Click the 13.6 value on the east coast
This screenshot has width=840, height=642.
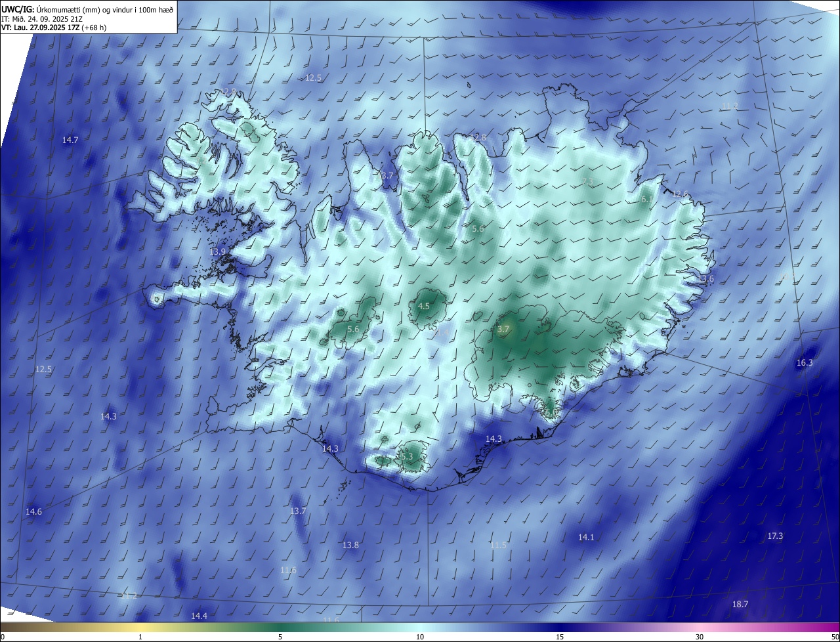point(705,279)
